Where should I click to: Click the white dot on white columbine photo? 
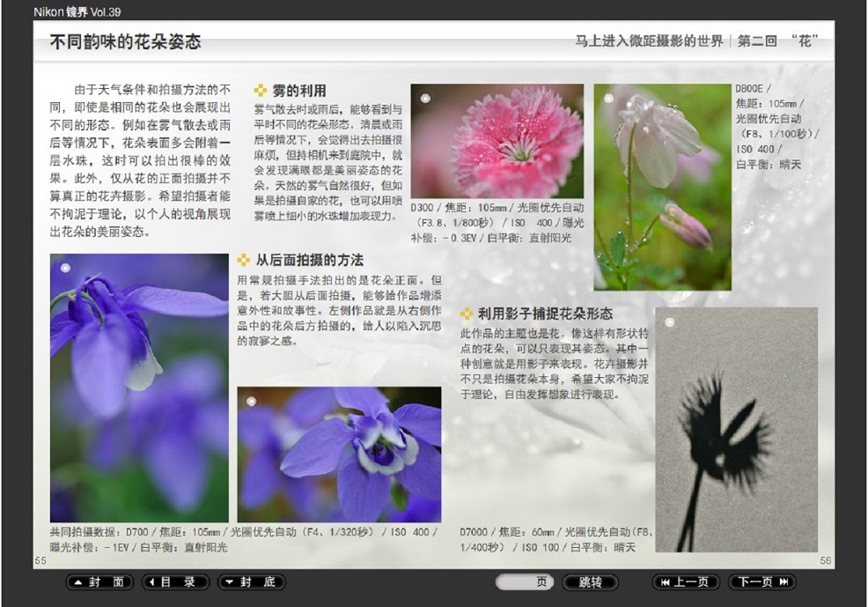pyautogui.click(x=608, y=99)
